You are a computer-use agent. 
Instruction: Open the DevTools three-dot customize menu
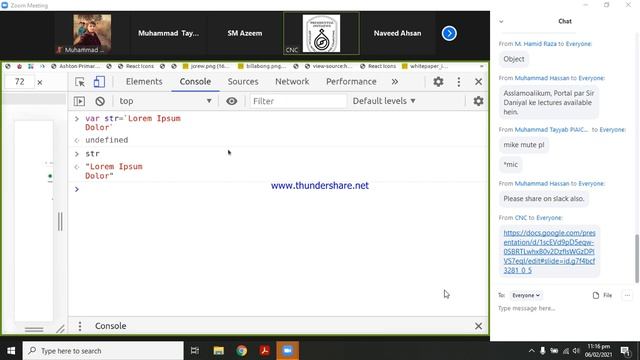point(458,82)
